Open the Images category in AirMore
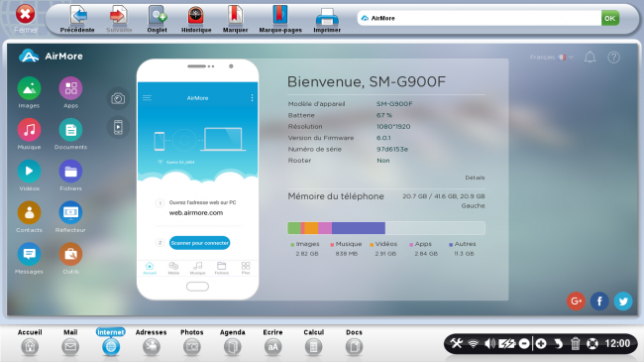This screenshot has height=362, width=644. tap(29, 88)
